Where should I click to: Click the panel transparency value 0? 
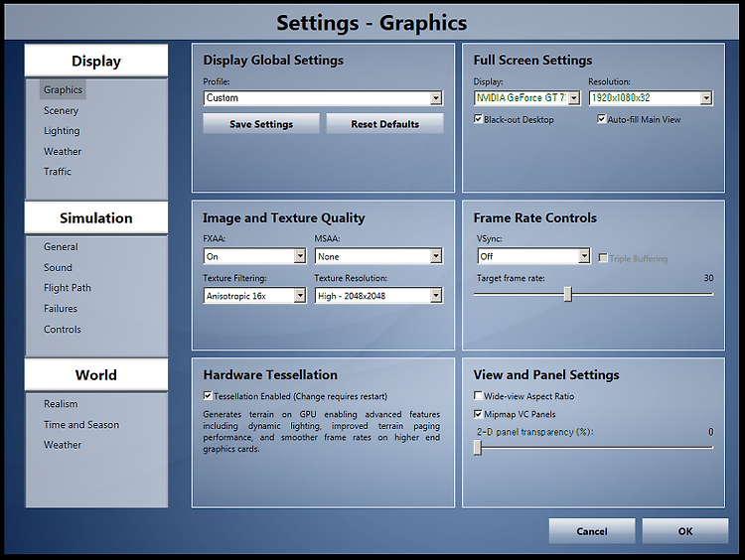[711, 432]
